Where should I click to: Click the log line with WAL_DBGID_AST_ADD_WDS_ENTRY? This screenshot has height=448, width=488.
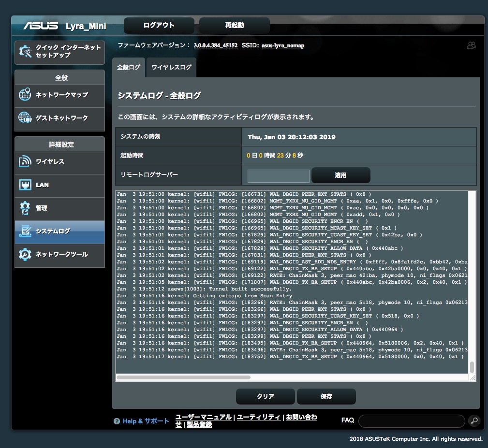pyautogui.click(x=292, y=262)
